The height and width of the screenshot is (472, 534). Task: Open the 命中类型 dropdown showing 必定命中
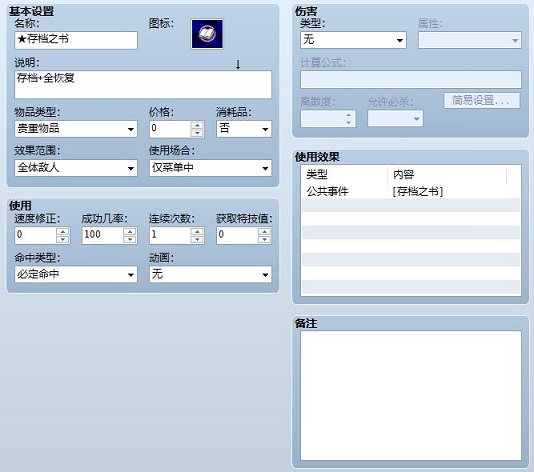click(x=76, y=274)
